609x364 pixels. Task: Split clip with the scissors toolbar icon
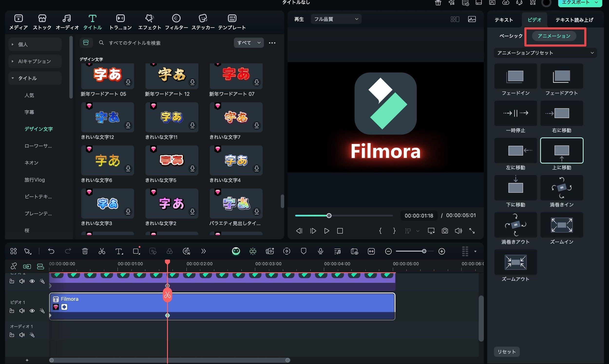coord(102,251)
